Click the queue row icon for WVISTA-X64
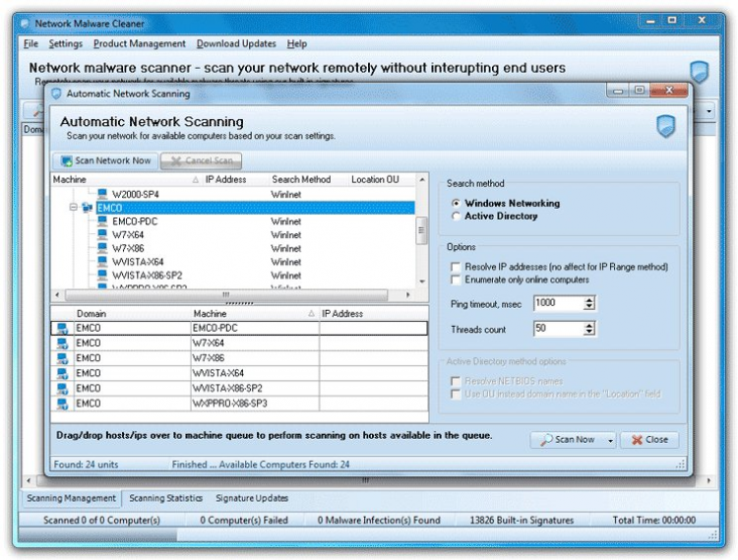738x560 pixels. [62, 373]
